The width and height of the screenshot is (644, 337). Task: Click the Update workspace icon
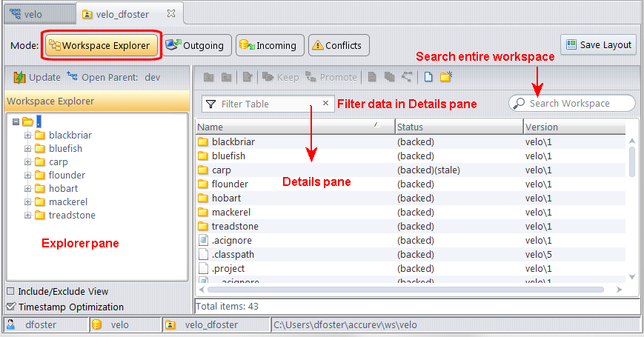[x=19, y=77]
